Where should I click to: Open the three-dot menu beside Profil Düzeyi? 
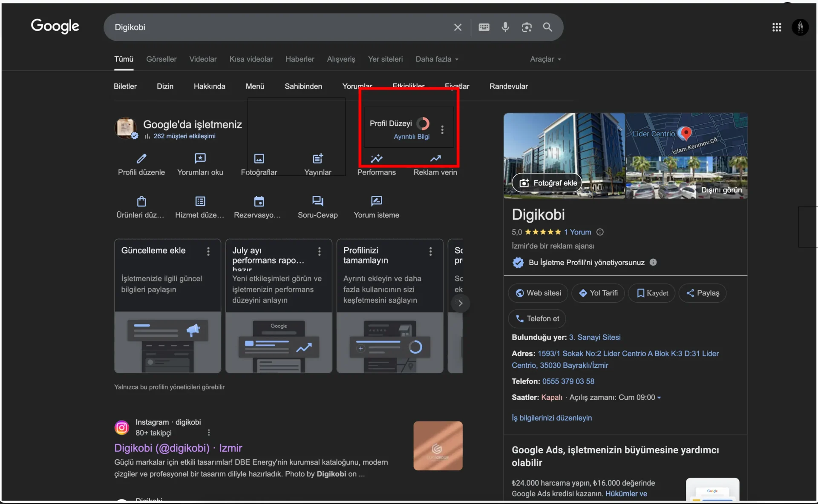pos(442,129)
